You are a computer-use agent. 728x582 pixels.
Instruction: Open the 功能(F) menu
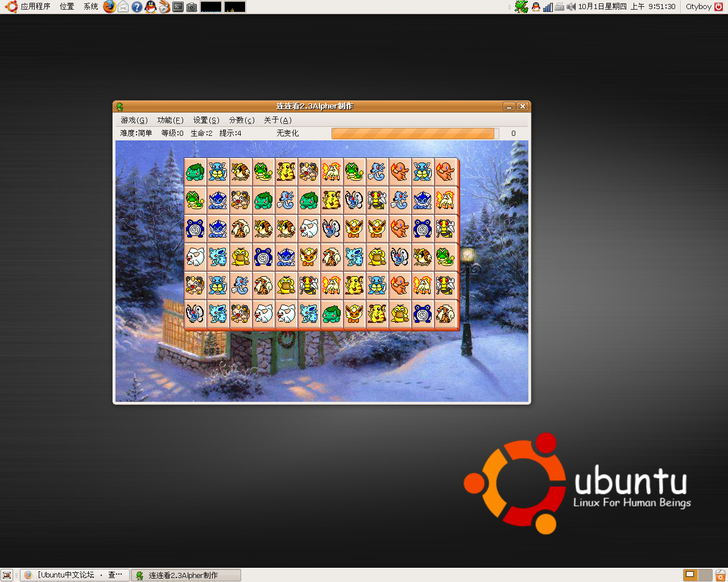pos(170,120)
